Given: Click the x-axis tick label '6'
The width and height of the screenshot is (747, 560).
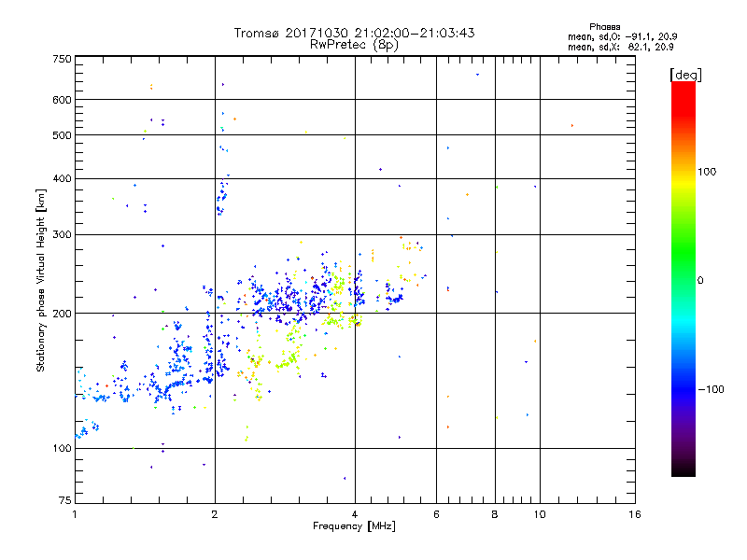Looking at the screenshot, I should 436,514.
